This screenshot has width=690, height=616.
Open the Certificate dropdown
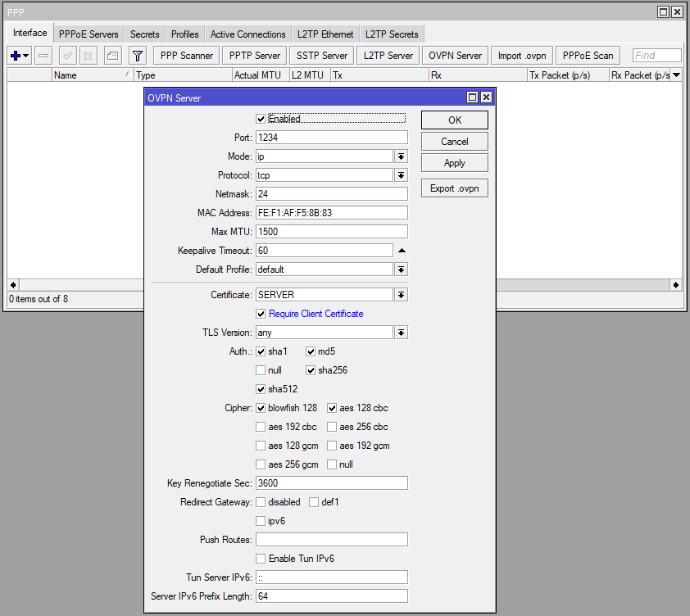click(401, 295)
